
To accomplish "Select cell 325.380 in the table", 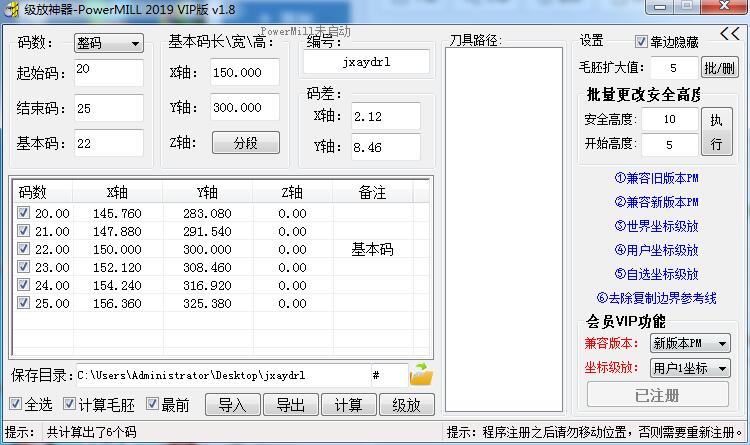I will pos(207,303).
